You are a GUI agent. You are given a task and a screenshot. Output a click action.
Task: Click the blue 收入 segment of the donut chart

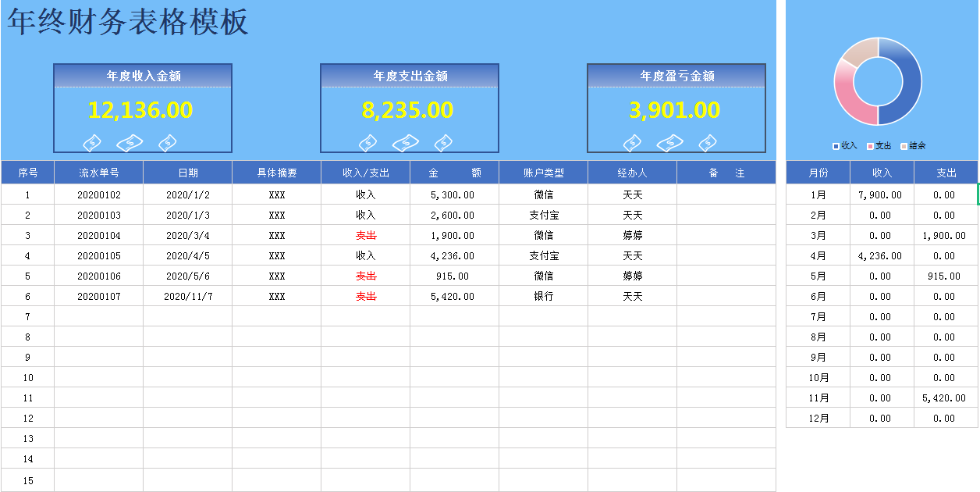pos(911,81)
